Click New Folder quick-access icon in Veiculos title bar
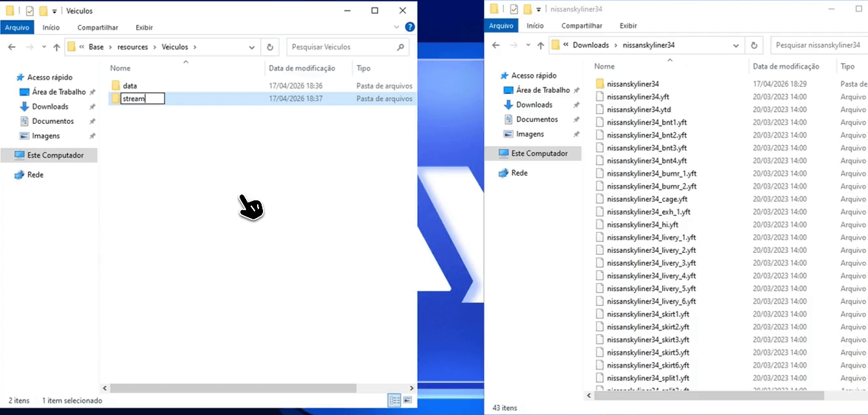The image size is (868, 415). coord(43,10)
